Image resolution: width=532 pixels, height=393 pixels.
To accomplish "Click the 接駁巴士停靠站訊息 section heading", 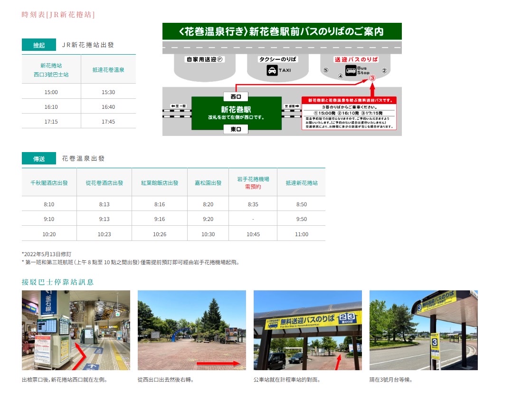I will point(58,282).
